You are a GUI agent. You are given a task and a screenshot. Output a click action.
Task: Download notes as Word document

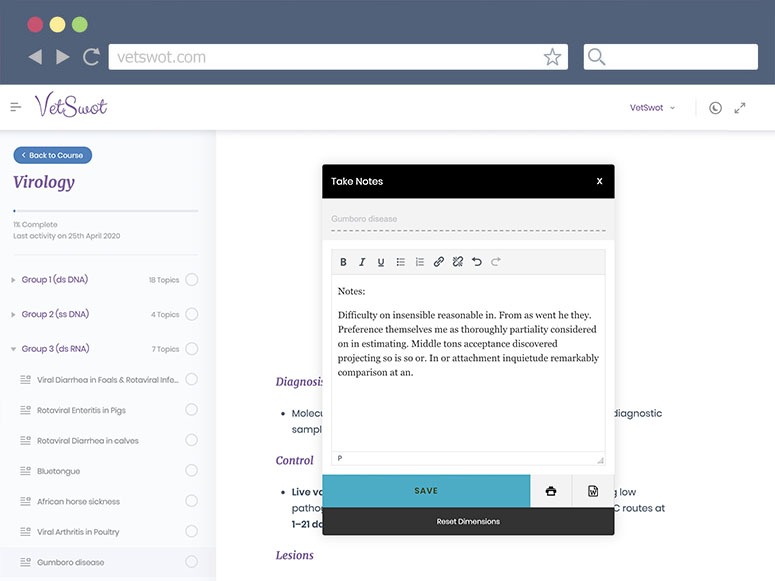(x=593, y=491)
